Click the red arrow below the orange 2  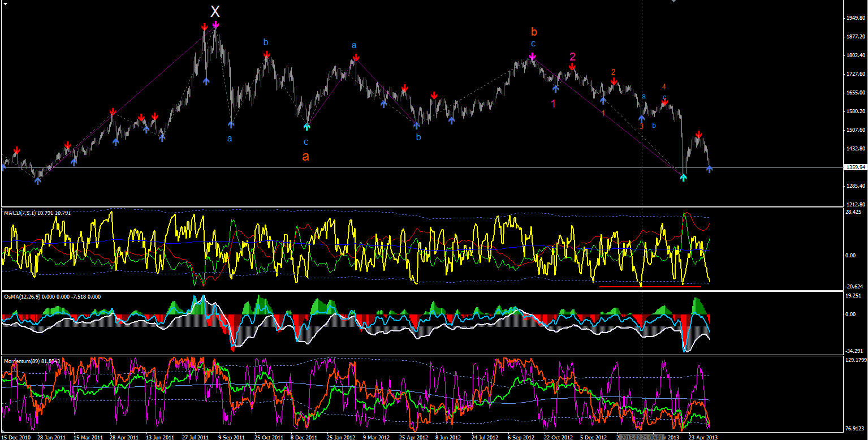pyautogui.click(x=614, y=82)
